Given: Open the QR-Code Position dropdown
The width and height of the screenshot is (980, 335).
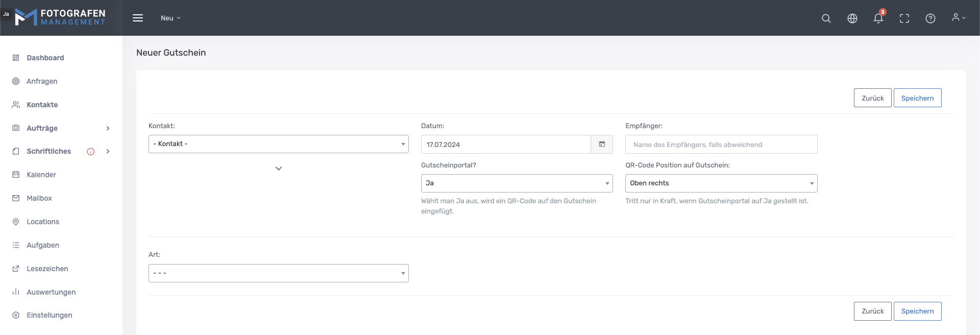Looking at the screenshot, I should [x=721, y=183].
